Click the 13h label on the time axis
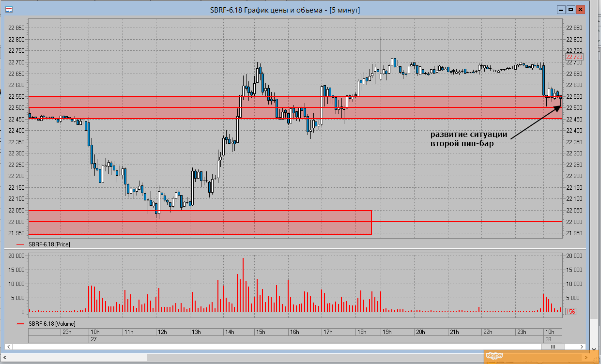Viewport: 601px width, 364px height. pos(196,332)
